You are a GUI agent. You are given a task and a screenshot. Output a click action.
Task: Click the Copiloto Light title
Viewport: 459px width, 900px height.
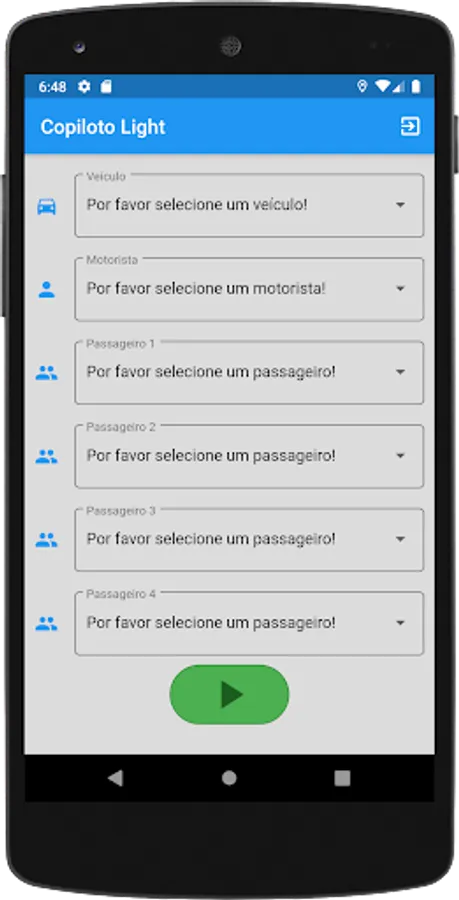103,127
